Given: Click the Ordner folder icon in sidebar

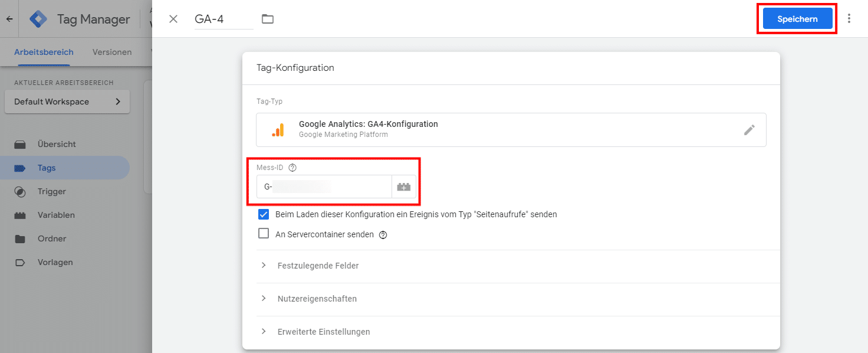Looking at the screenshot, I should (x=20, y=238).
